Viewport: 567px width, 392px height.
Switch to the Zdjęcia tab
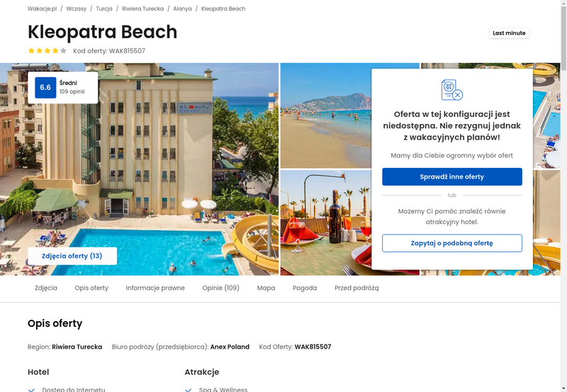pyautogui.click(x=46, y=288)
